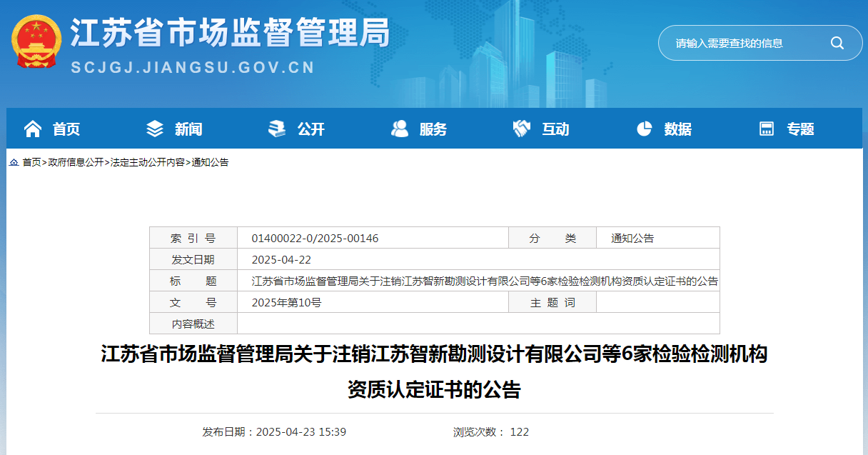Click the SCJGJ.JIANGSU.GOV.CN site address text

tap(193, 68)
